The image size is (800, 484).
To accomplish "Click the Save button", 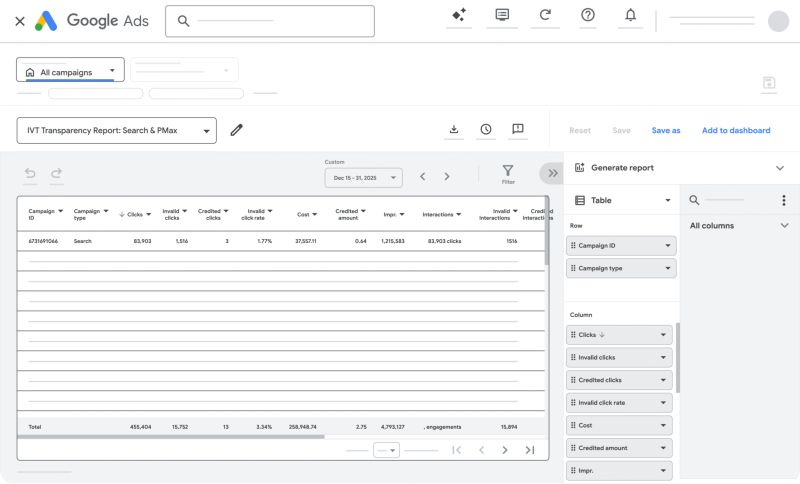I will [621, 131].
